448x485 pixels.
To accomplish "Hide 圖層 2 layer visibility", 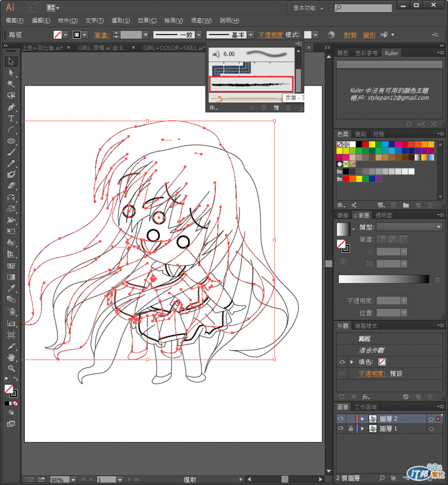I will pos(341,418).
